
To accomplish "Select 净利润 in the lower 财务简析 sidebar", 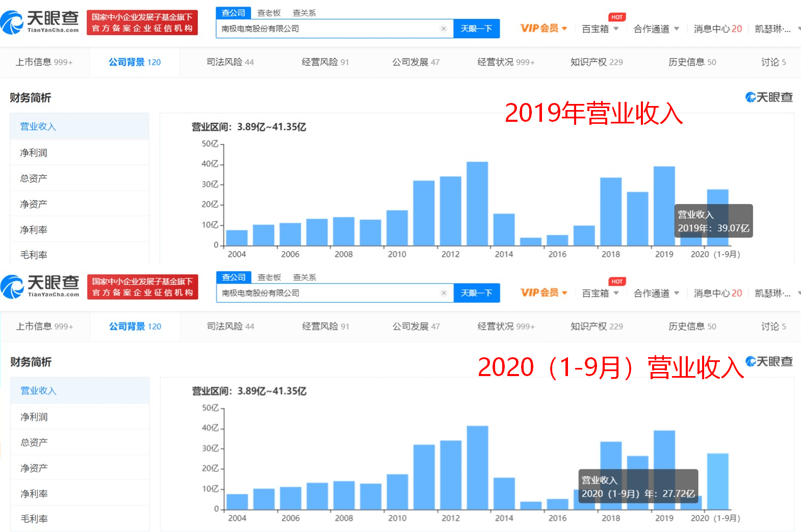I will 80,417.
